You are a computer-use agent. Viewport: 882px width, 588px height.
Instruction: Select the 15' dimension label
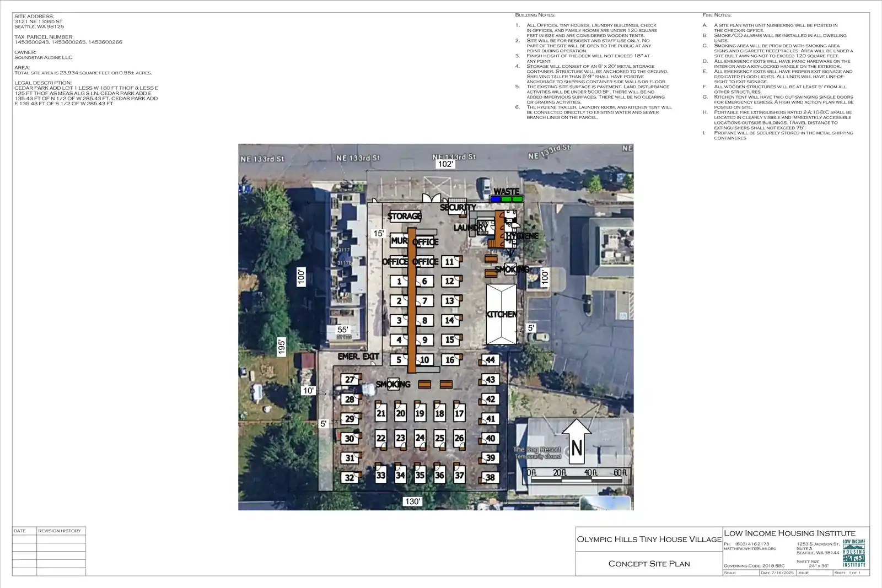378,234
